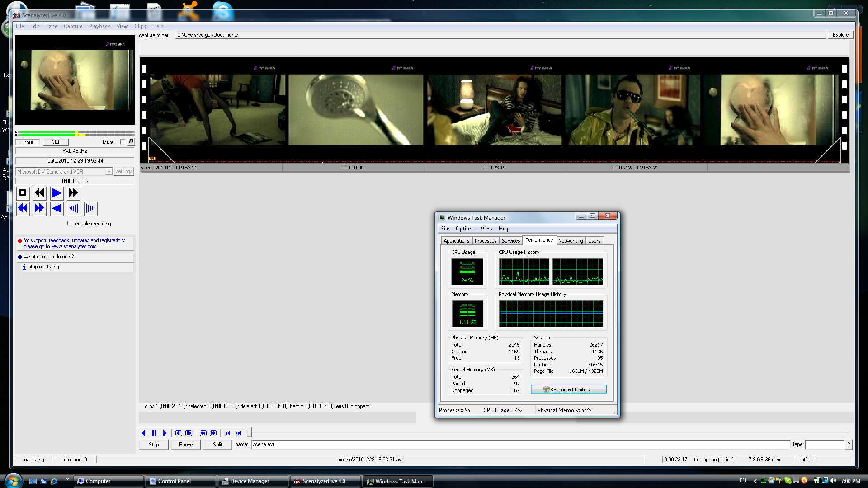Click the blue reverse play button
Image resolution: width=868 pixels, height=488 pixels.
click(57, 209)
